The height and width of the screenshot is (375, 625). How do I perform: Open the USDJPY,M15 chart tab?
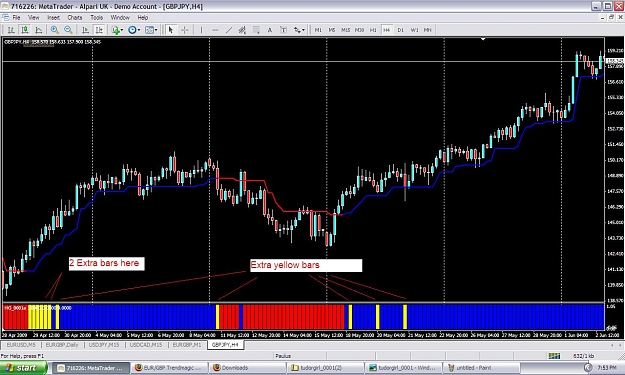click(104, 345)
